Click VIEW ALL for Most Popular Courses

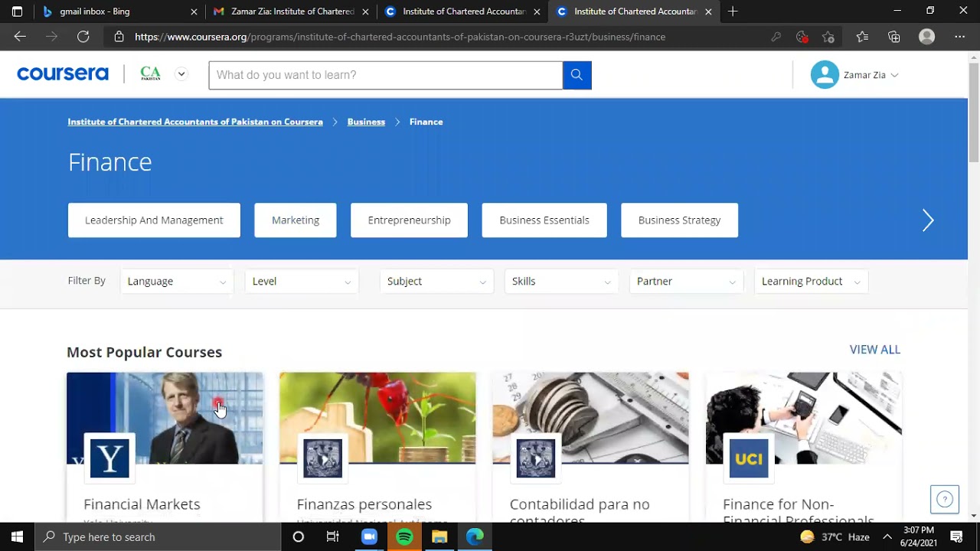tap(875, 350)
